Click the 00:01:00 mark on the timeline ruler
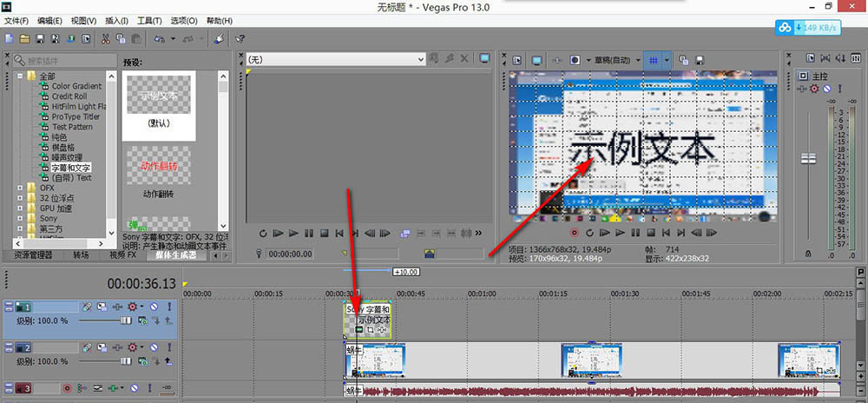Screen dimensions: 868x403 (481, 294)
